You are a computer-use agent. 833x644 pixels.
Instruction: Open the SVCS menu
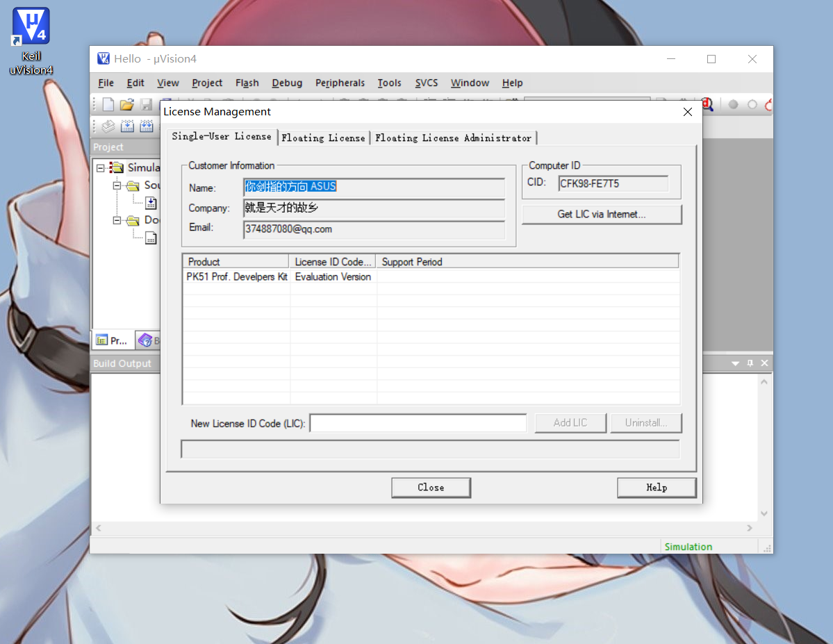point(426,83)
